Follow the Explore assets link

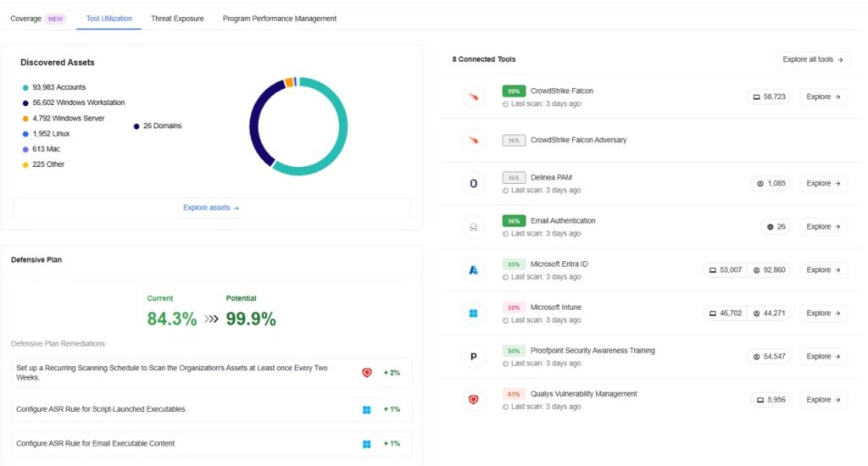pyautogui.click(x=211, y=208)
